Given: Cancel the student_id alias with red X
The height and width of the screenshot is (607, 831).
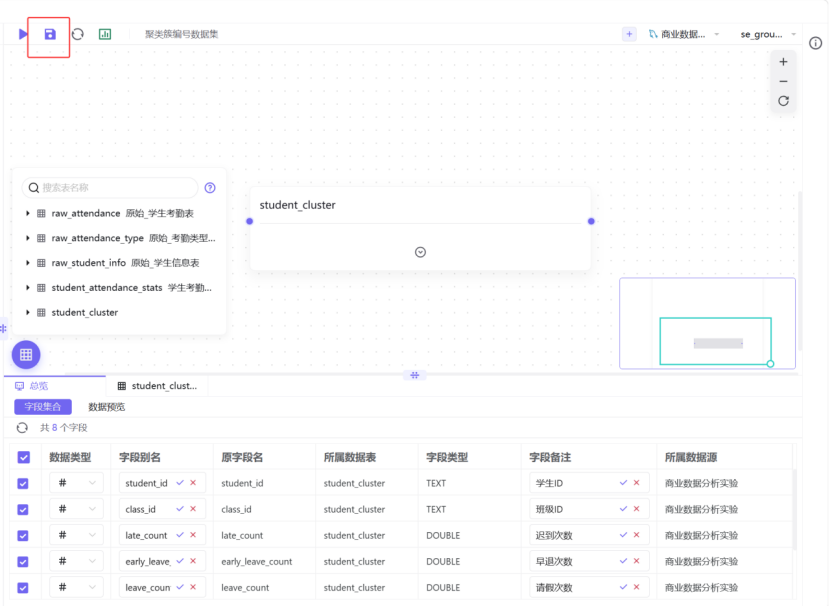Looking at the screenshot, I should click(193, 483).
